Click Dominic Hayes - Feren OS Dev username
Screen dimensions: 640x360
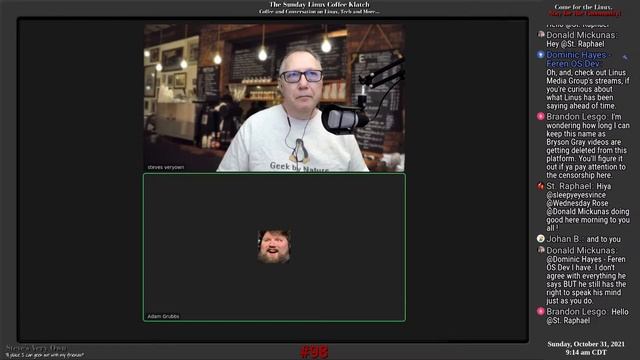point(578,59)
